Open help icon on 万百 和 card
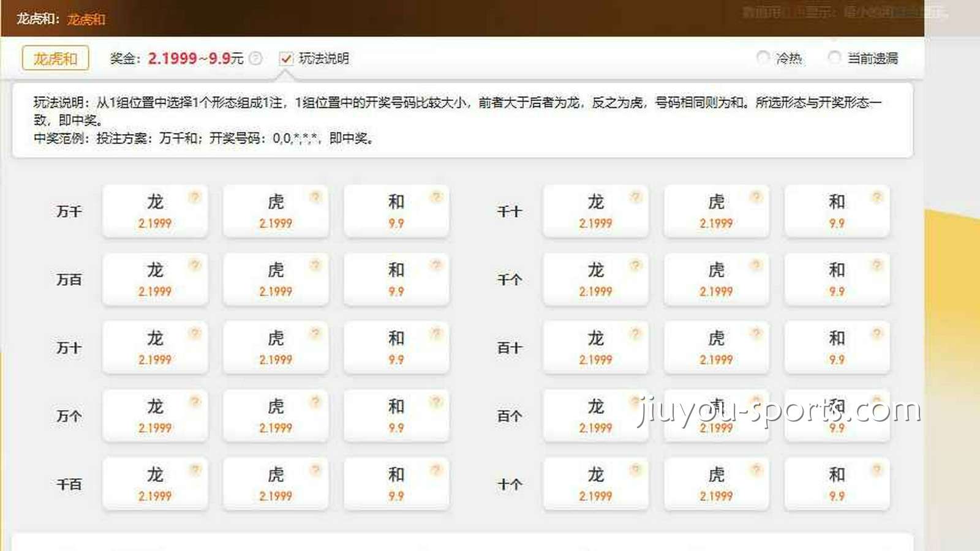Screen dimensions: 980x551 pyautogui.click(x=436, y=264)
